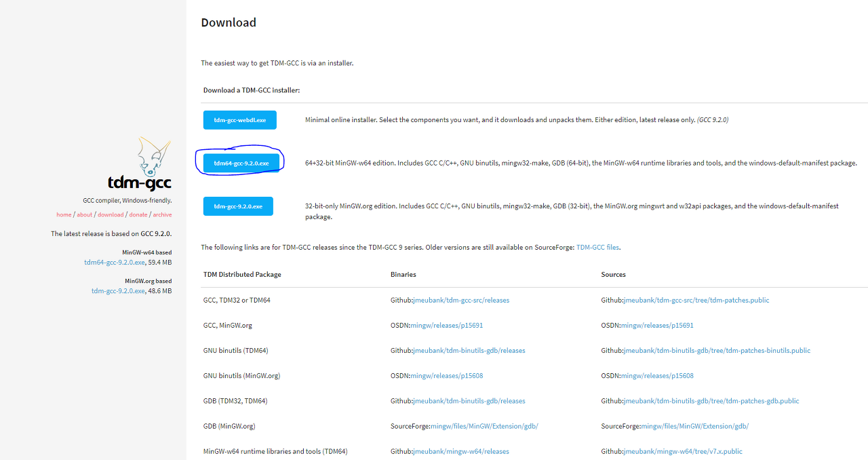Click 'MinGW-w64 runtime libraries and tools (TDM64)' label
This screenshot has height=460, width=868.
click(275, 451)
